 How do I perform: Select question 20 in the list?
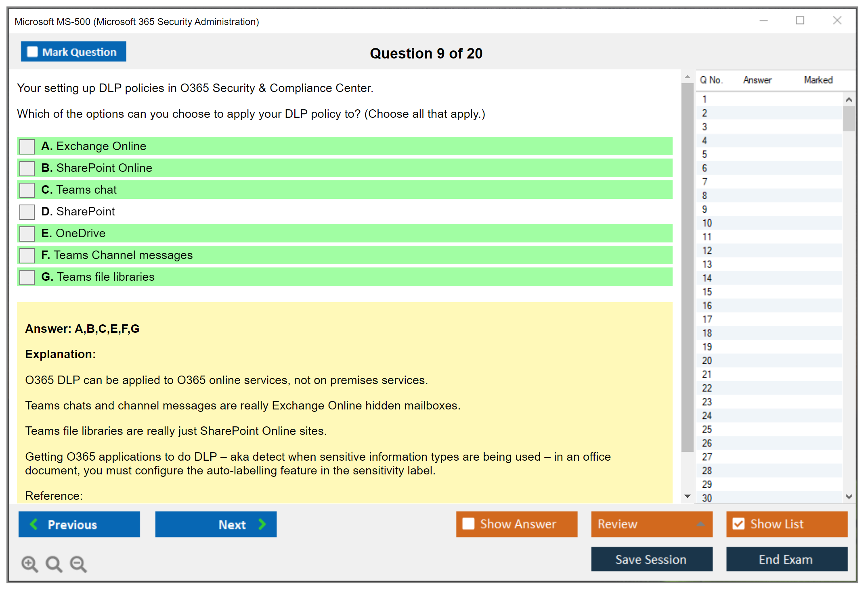(x=707, y=361)
